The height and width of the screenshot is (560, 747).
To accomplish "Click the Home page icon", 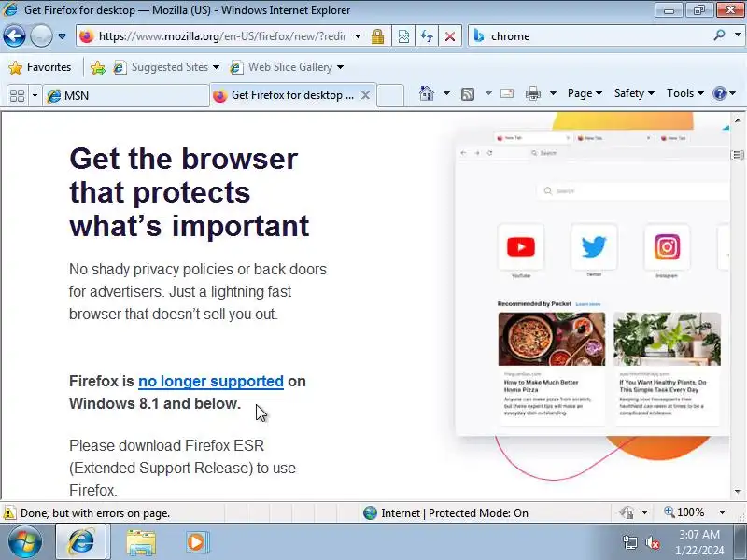I will click(x=427, y=93).
